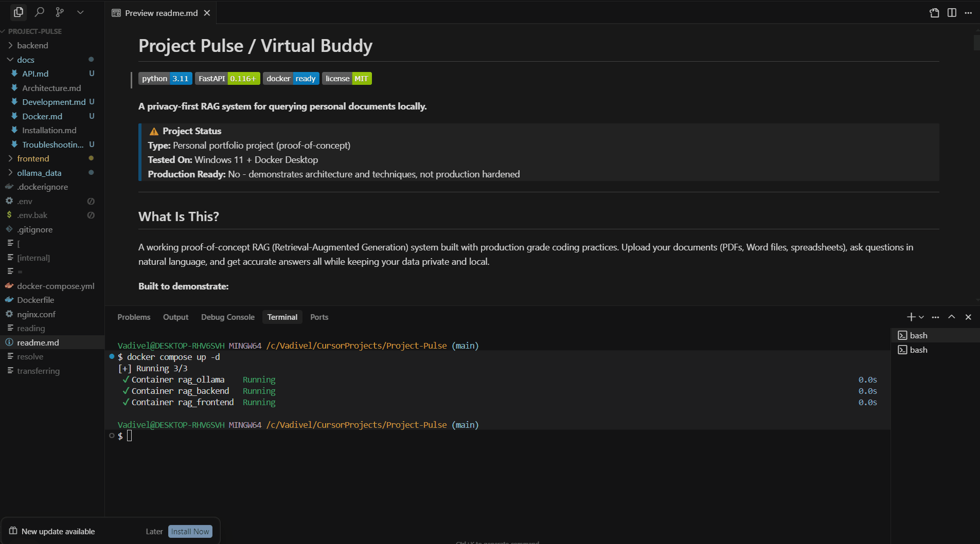980x544 pixels.
Task: Switch to the Problems panel tab
Action: tap(134, 317)
